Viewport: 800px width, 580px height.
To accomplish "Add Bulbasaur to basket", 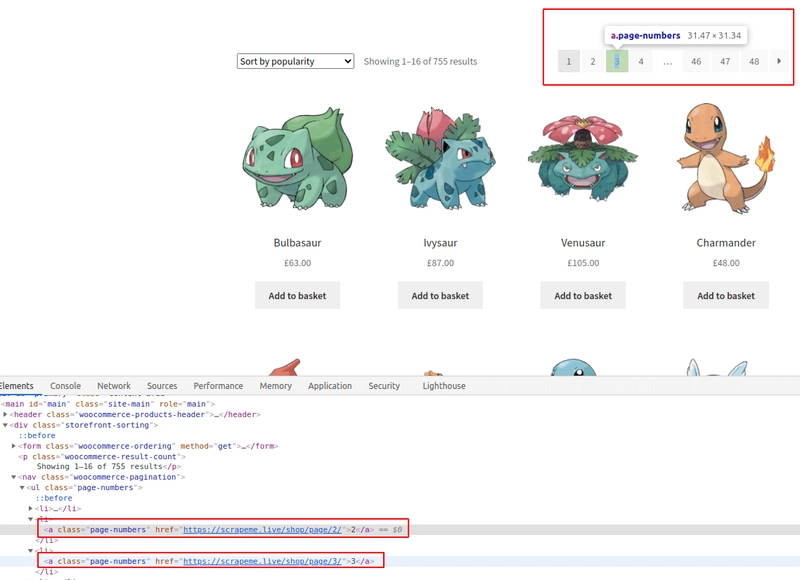I will tap(297, 295).
